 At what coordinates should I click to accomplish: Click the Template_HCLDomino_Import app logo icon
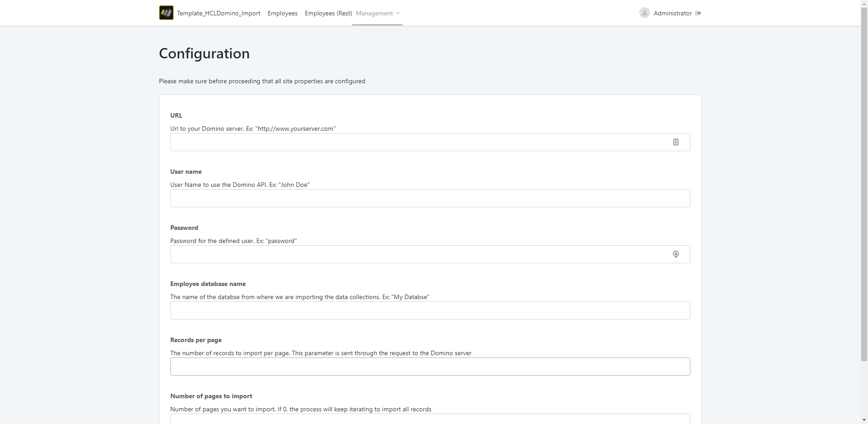pyautogui.click(x=166, y=13)
